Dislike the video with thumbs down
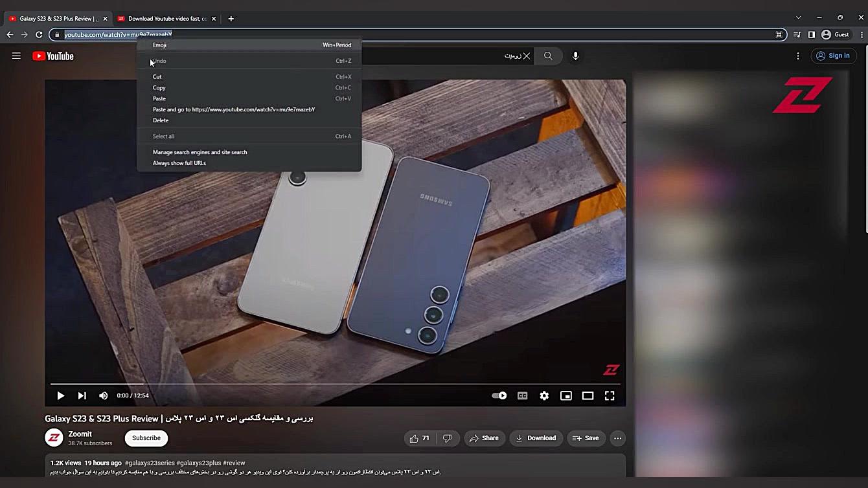 (x=448, y=438)
